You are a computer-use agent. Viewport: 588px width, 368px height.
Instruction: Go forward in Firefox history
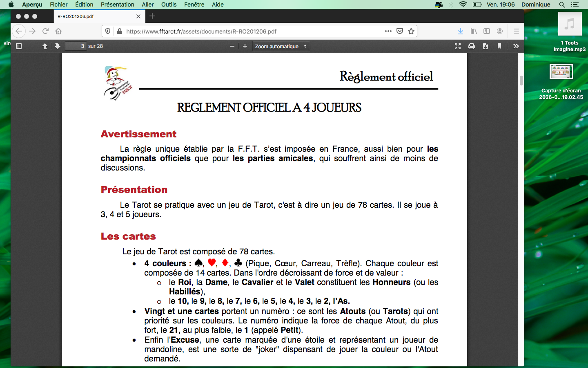point(32,31)
